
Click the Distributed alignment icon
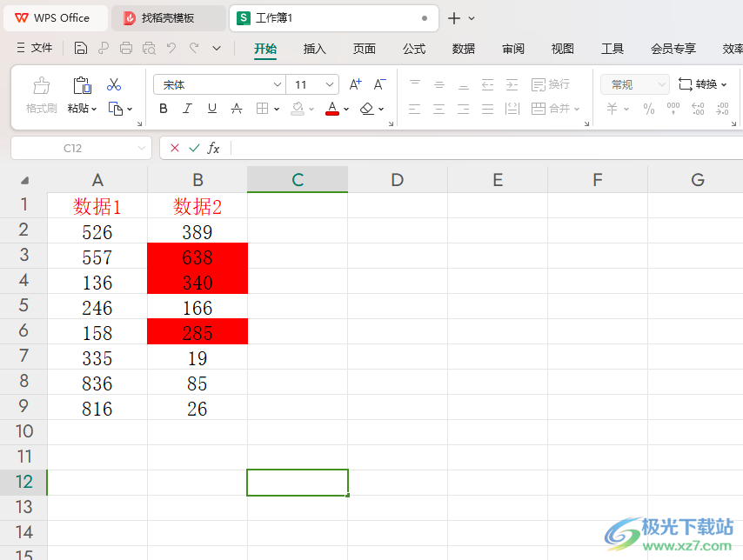[512, 109]
